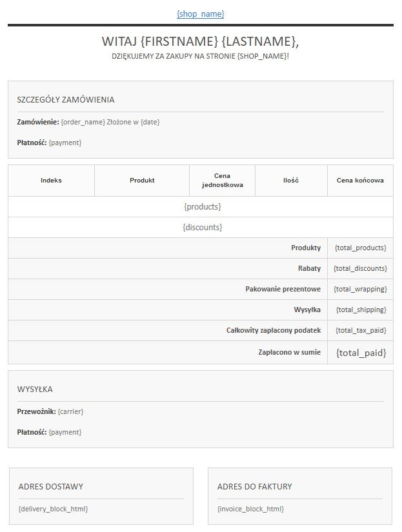
Task: Click the {total_wrapping} value cell
Action: [x=360, y=289]
